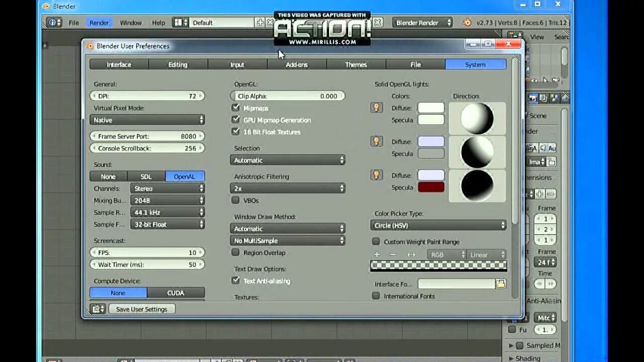The width and height of the screenshot is (644, 362).
Task: Toggle the Sampled Motion Blur checkbox
Action: coord(520,345)
